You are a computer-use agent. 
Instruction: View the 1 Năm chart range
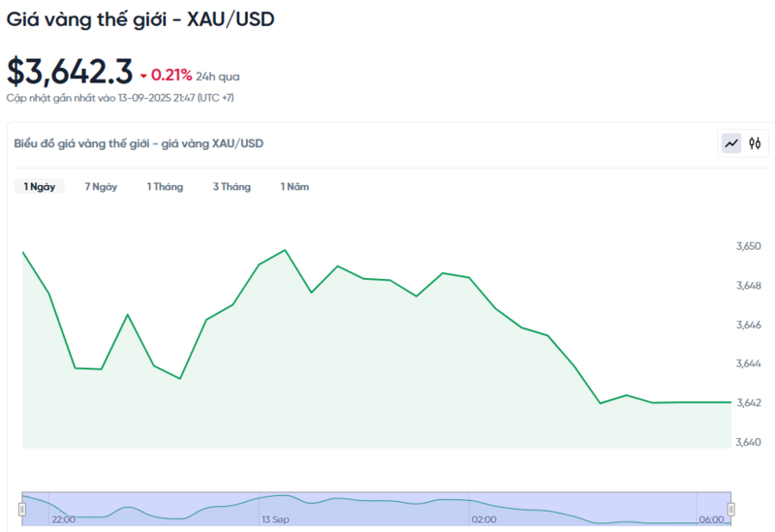(x=294, y=186)
